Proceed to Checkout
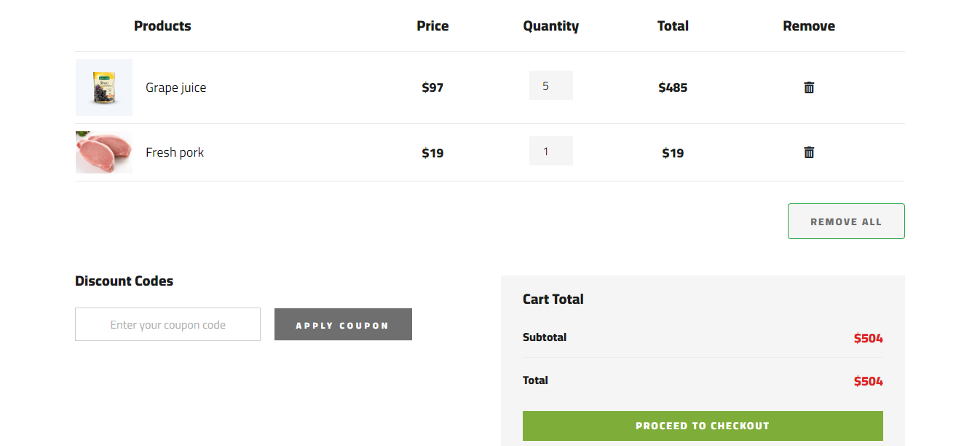The width and height of the screenshot is (980, 446). (x=702, y=426)
